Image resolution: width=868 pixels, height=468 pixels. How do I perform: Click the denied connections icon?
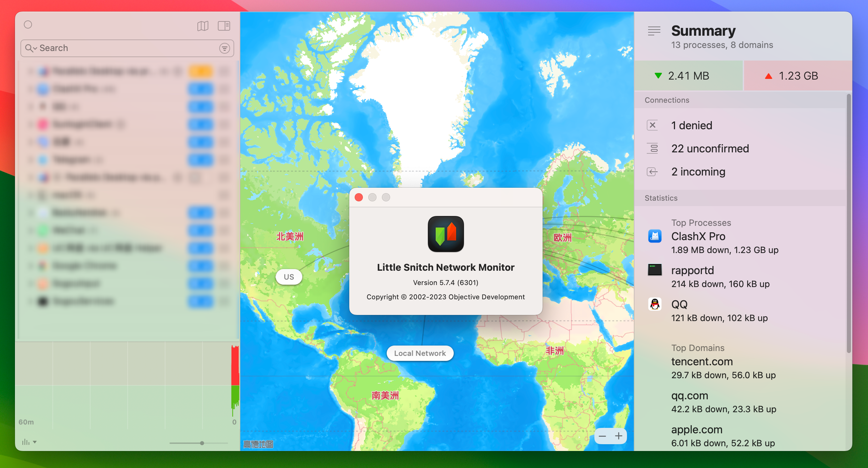coord(652,124)
